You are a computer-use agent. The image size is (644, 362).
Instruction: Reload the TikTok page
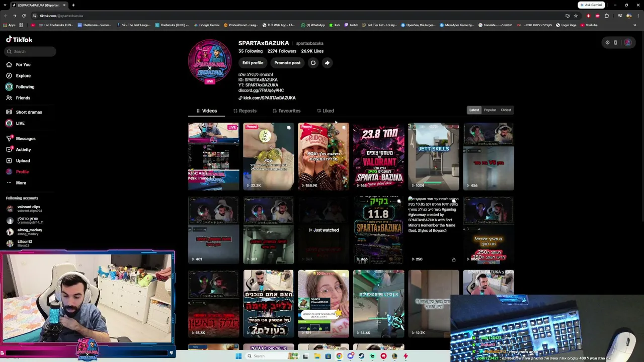(24, 16)
